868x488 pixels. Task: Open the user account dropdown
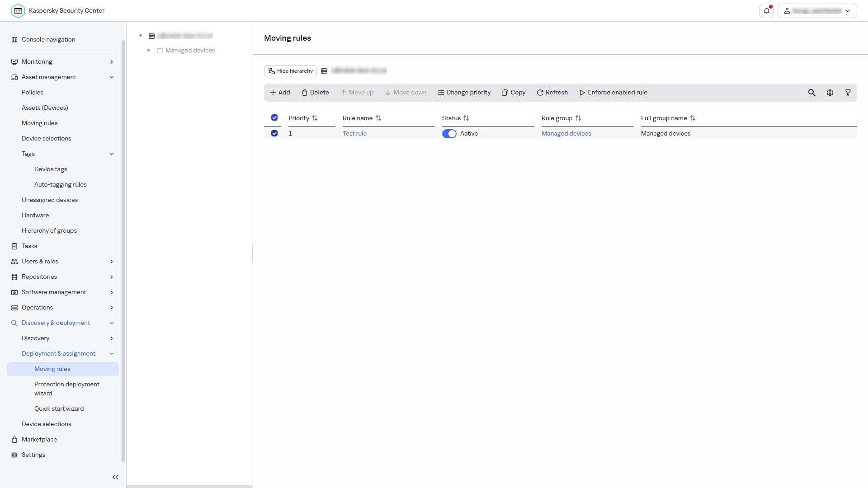click(x=817, y=11)
